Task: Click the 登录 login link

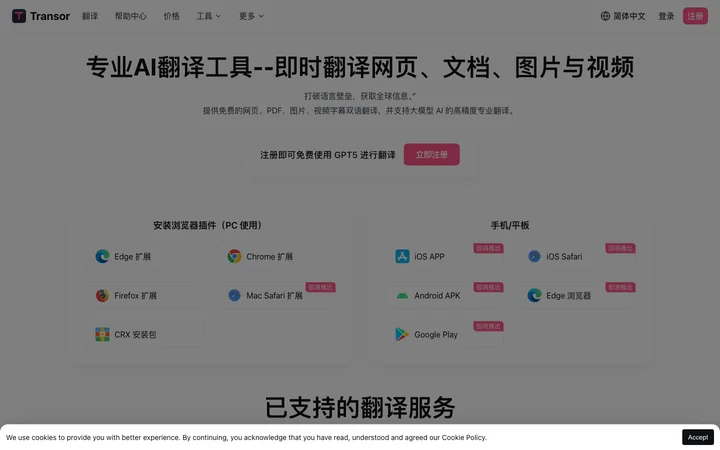Action: [666, 16]
